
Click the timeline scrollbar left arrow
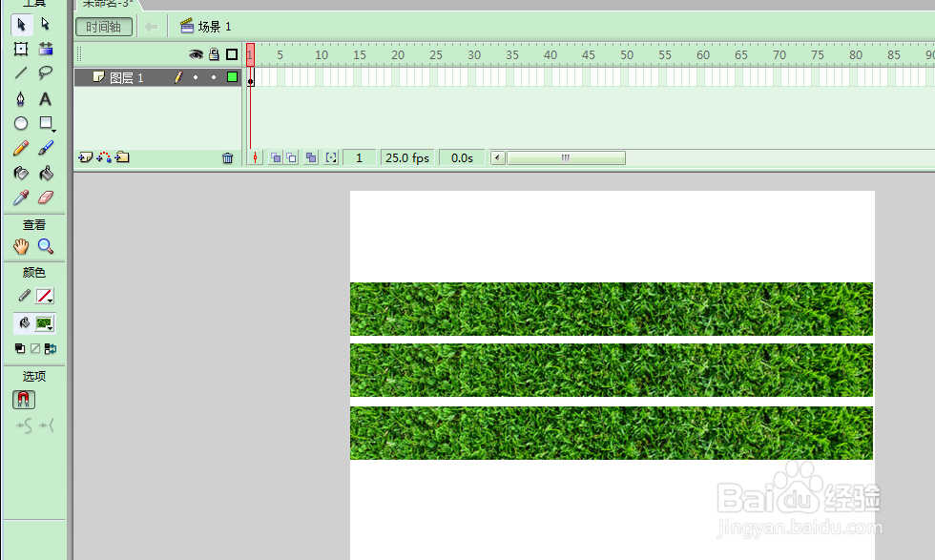pos(497,158)
